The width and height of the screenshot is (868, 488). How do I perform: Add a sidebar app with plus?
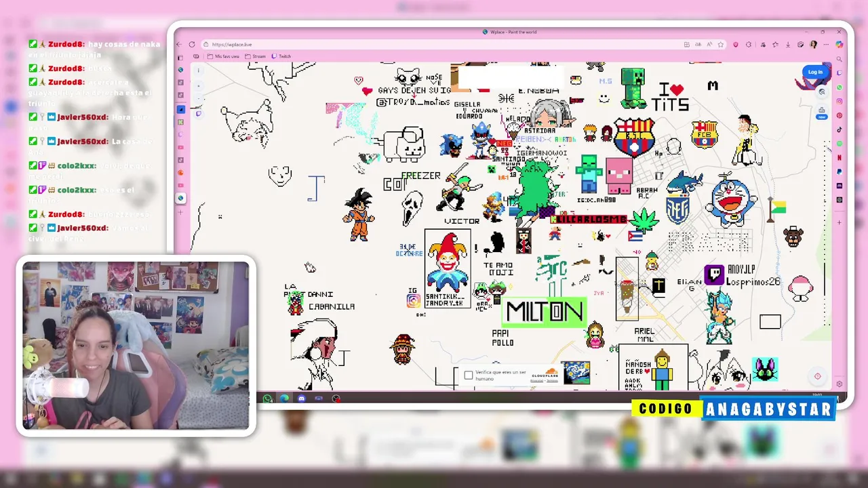[840, 222]
